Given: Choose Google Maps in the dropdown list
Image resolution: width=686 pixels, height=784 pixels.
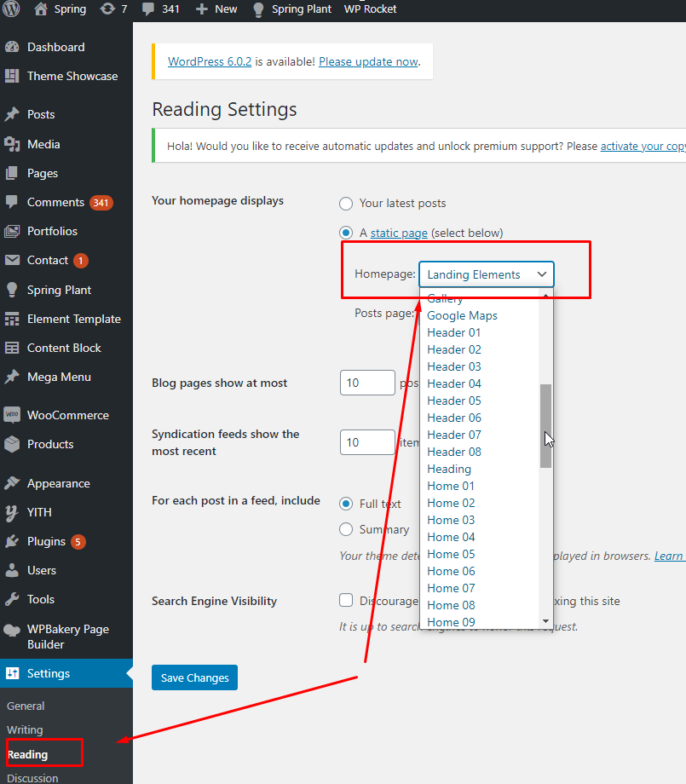Looking at the screenshot, I should pyautogui.click(x=462, y=315).
